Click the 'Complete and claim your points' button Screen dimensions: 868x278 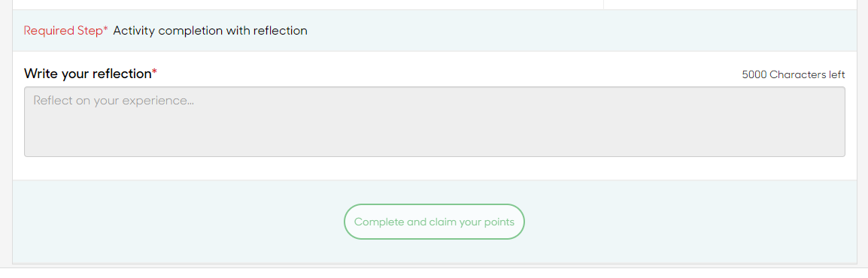pos(434,222)
